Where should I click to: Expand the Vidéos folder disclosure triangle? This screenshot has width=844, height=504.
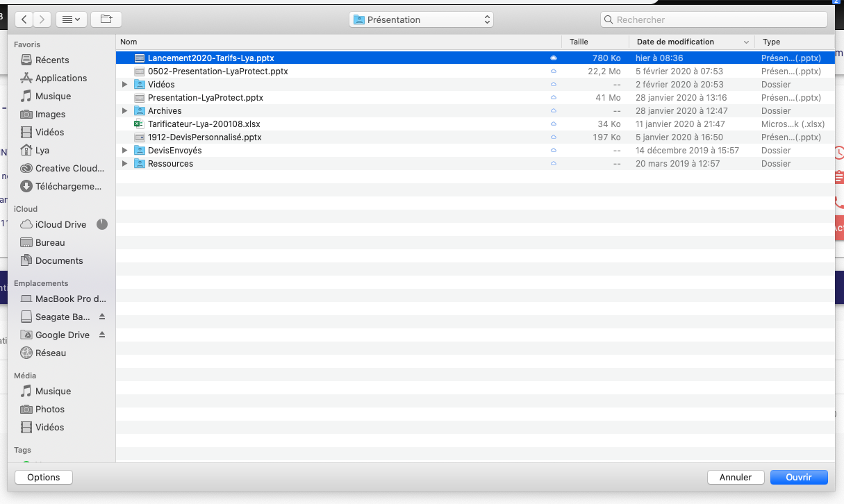pyautogui.click(x=125, y=85)
